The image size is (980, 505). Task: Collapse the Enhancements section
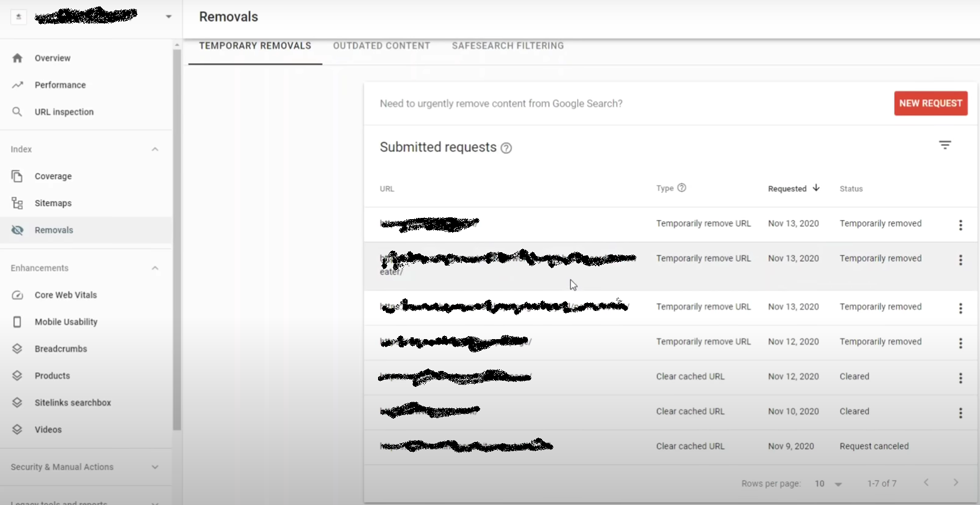[x=155, y=267]
